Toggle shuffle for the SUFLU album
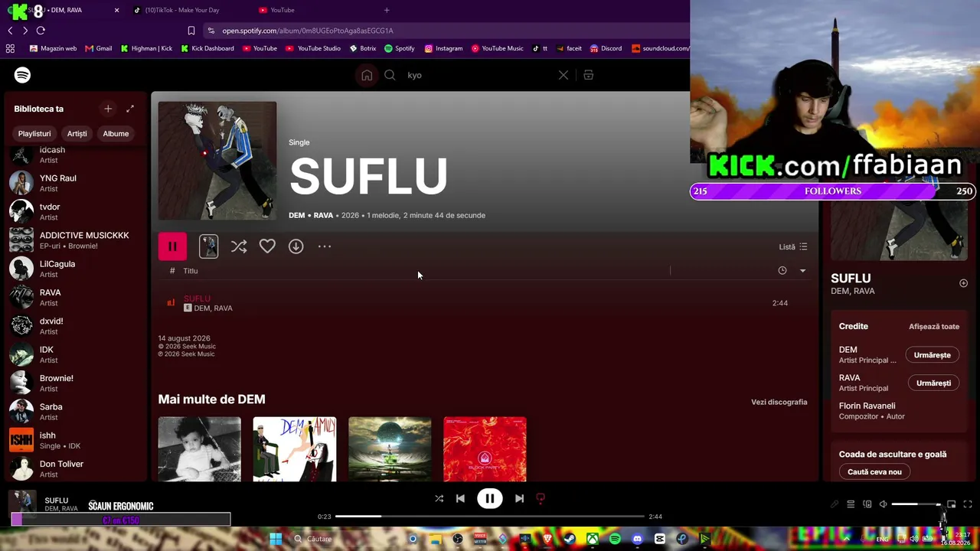 pyautogui.click(x=239, y=246)
